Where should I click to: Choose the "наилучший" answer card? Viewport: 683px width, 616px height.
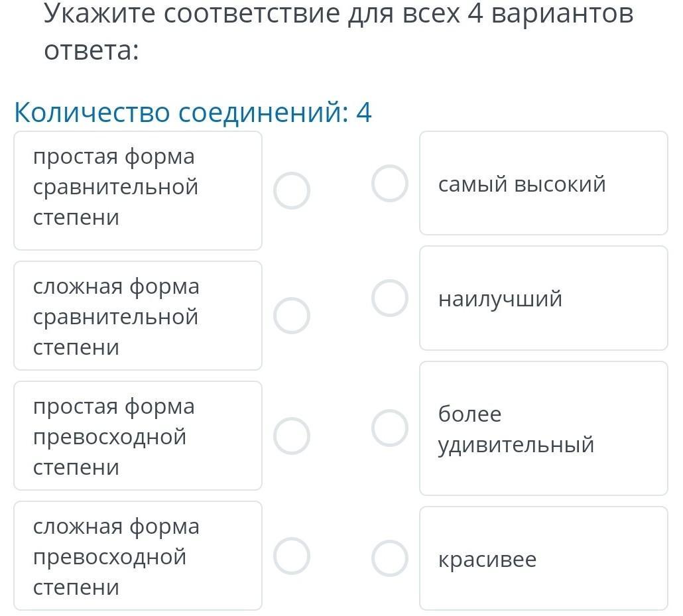coord(543,298)
